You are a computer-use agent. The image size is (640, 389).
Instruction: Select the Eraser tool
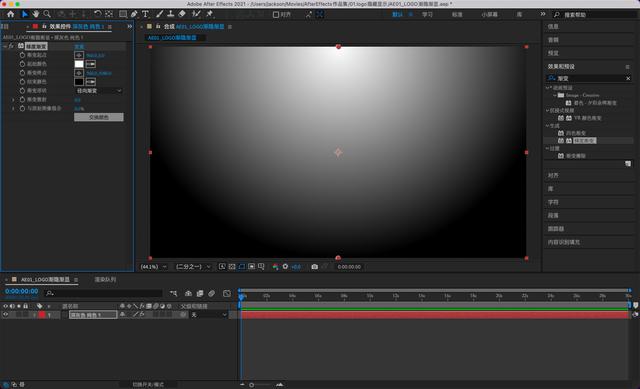[182, 14]
